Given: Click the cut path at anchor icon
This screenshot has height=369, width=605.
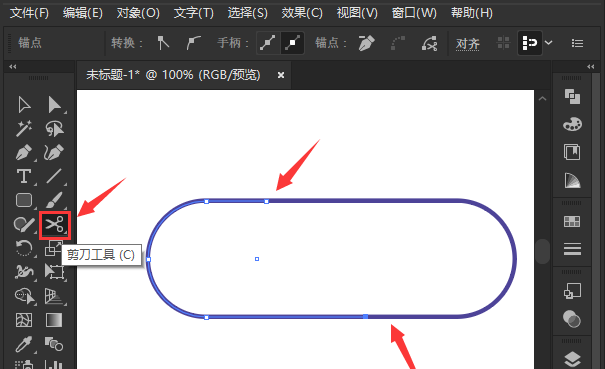Looking at the screenshot, I should point(429,43).
